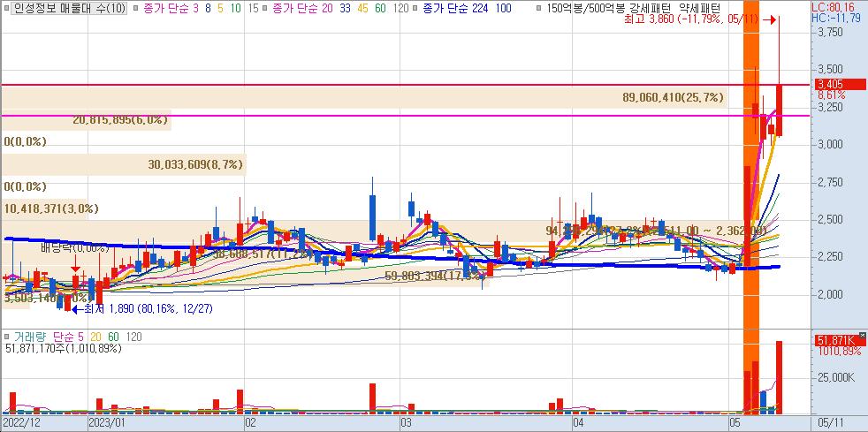The image size is (868, 432).
Task: Click the 120 value in volume legend
Action: click(x=134, y=337)
